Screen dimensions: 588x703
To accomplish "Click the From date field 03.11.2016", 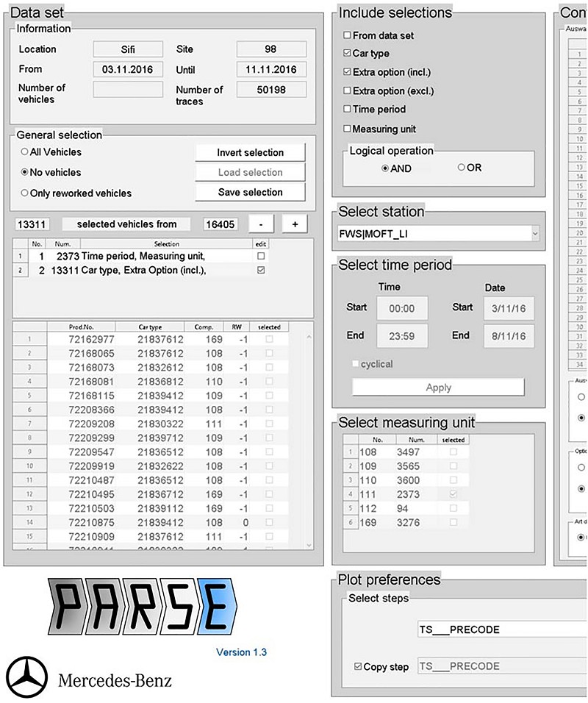I will [128, 70].
